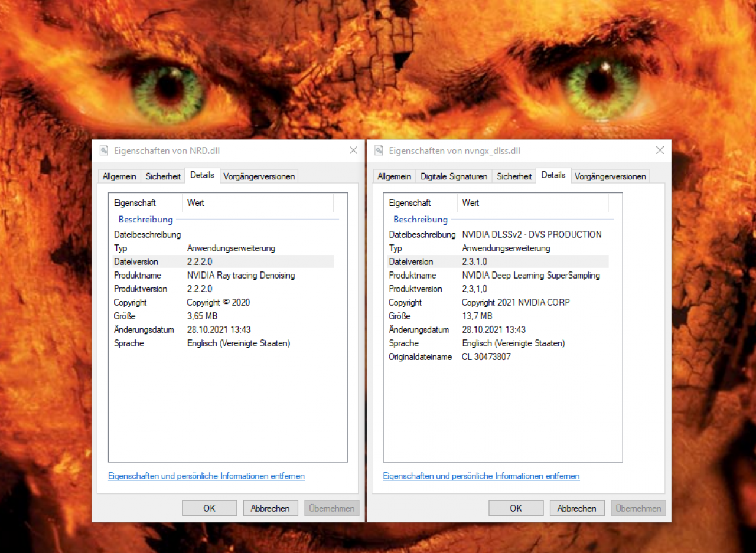The image size is (756, 553).
Task: Select Sprache row in nvngx_dlss.dll window
Action: tap(498, 343)
